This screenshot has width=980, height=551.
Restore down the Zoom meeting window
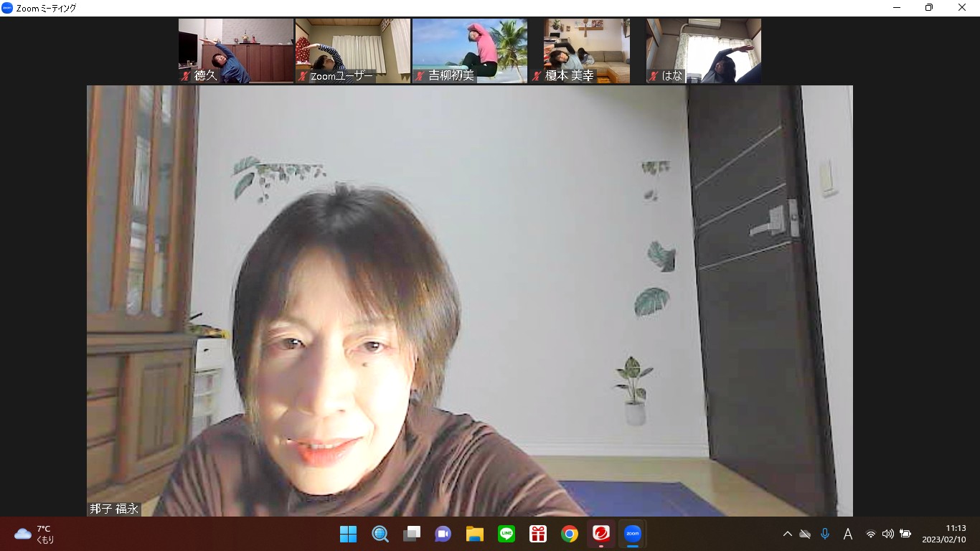[x=929, y=8]
